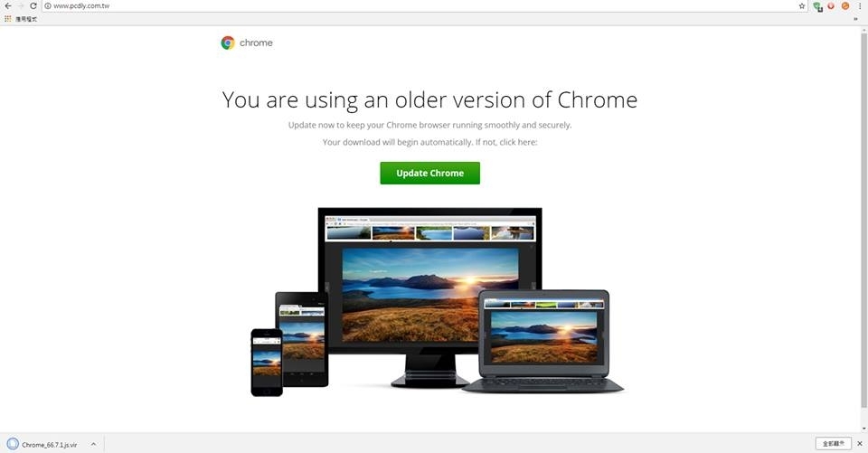Click the devices image showing monitor and laptop
The width and height of the screenshot is (868, 453).
437,302
